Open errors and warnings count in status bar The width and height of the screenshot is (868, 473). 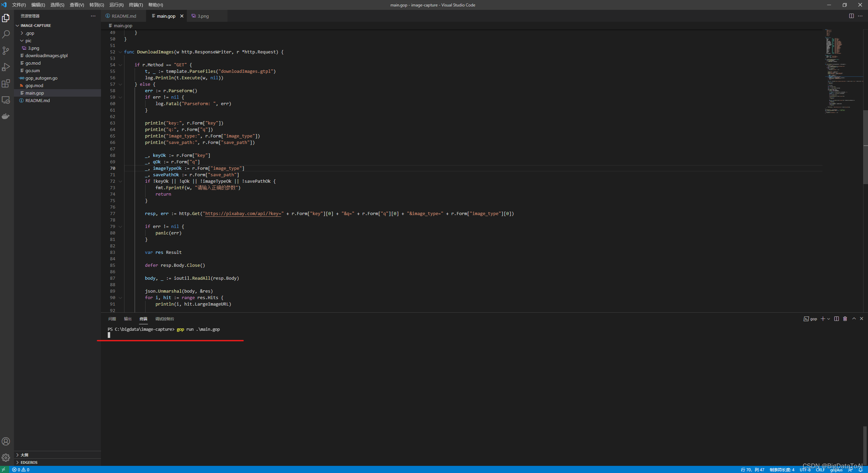coord(21,470)
